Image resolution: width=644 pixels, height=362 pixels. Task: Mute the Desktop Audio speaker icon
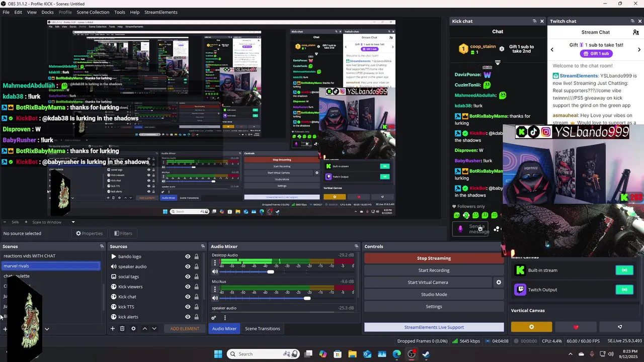pos(215,271)
